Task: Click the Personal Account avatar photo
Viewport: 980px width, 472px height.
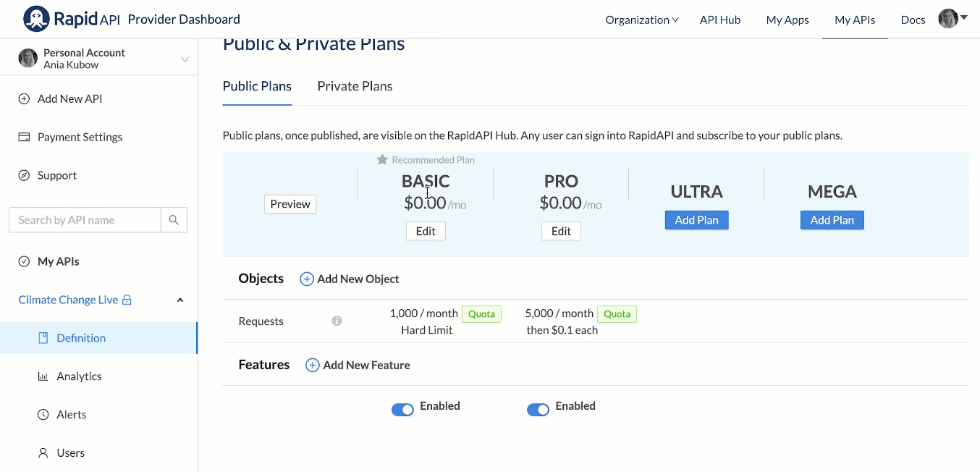Action: (28, 58)
